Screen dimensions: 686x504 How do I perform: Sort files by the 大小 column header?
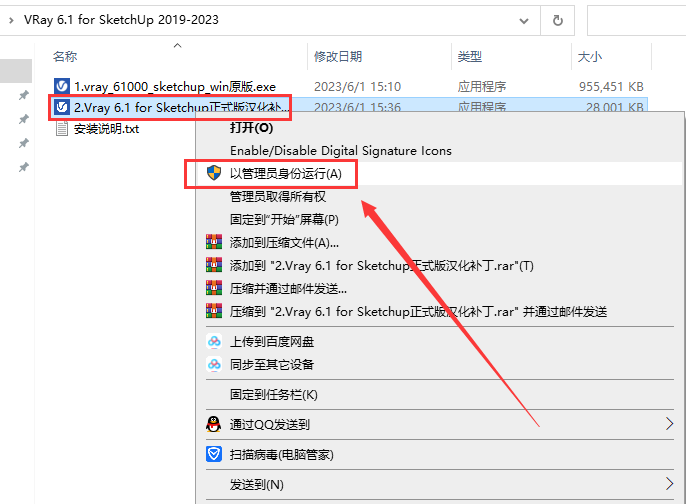588,57
